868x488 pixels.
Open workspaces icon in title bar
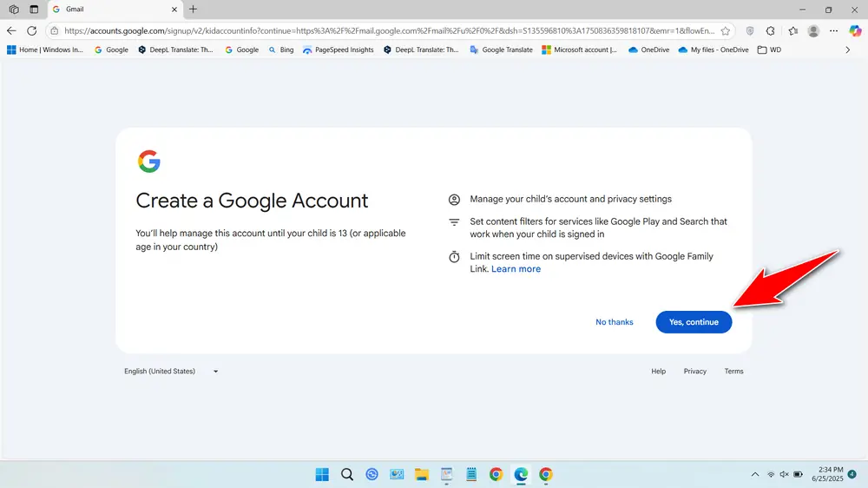(14, 10)
